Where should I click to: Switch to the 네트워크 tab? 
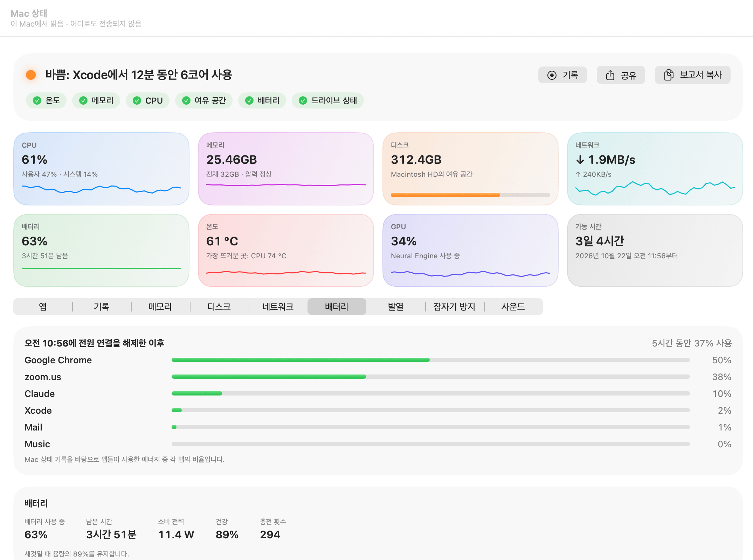[x=278, y=307]
